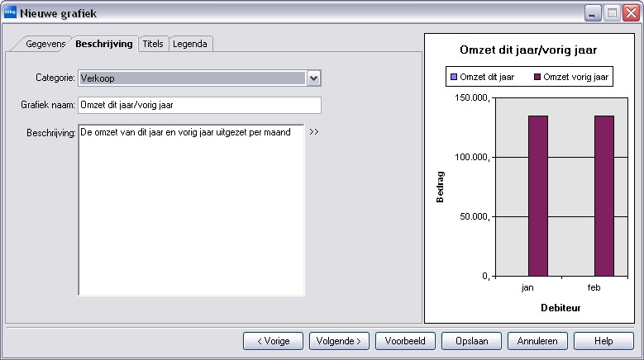Click the jan label under the chart

(527, 287)
